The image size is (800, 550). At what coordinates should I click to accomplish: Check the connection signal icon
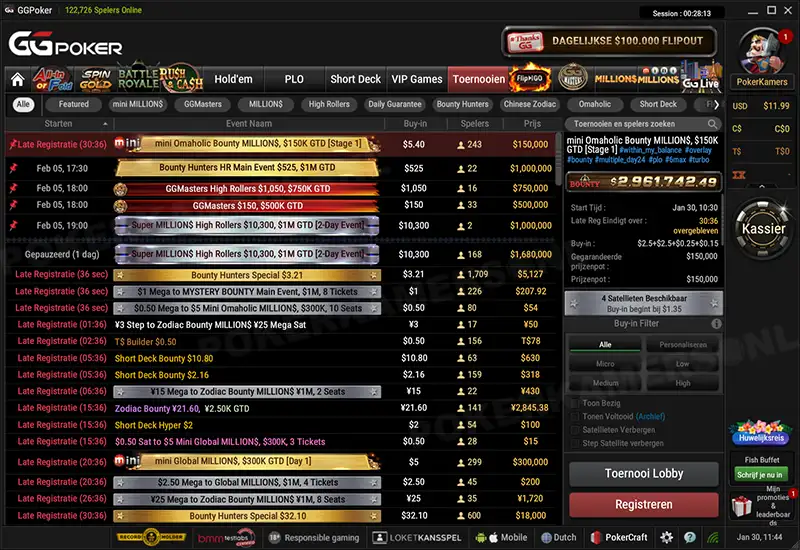coord(713,537)
